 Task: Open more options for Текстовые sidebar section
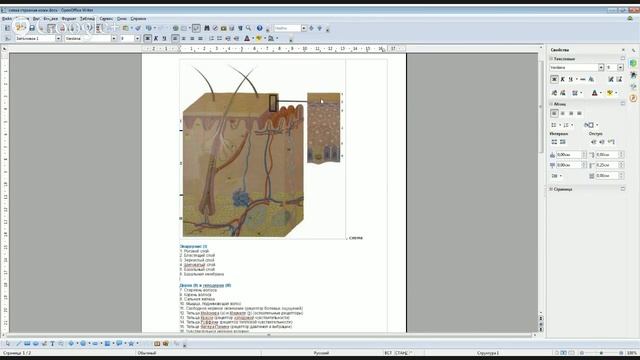pyautogui.click(x=623, y=59)
